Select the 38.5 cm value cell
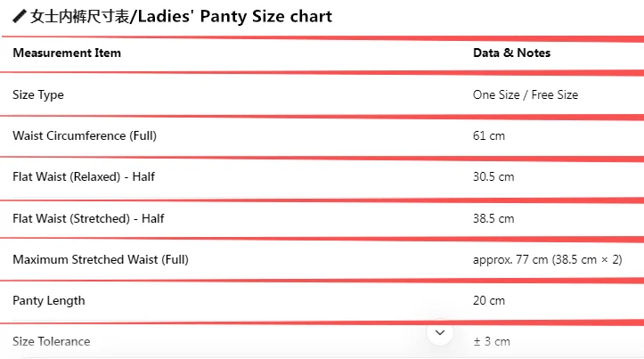The image size is (644, 359). 493,218
